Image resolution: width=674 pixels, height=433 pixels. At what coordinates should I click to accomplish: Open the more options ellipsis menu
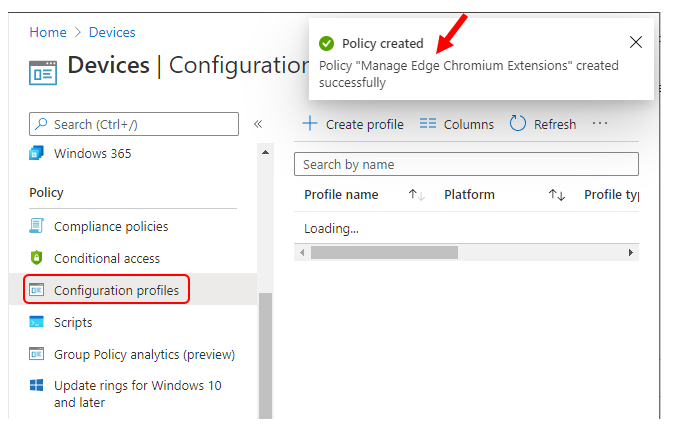tap(600, 124)
